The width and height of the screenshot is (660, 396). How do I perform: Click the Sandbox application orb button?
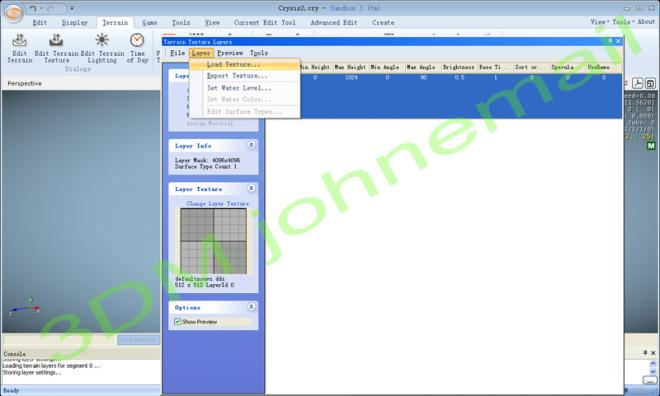pyautogui.click(x=13, y=13)
